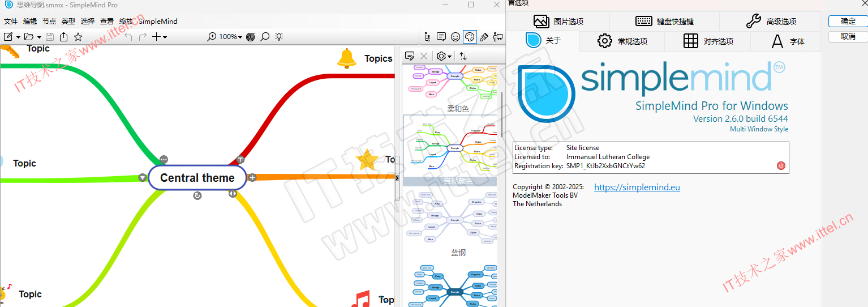Image resolution: width=868 pixels, height=307 pixels.
Task: Open the https://simplemind.eu link
Action: tap(637, 187)
